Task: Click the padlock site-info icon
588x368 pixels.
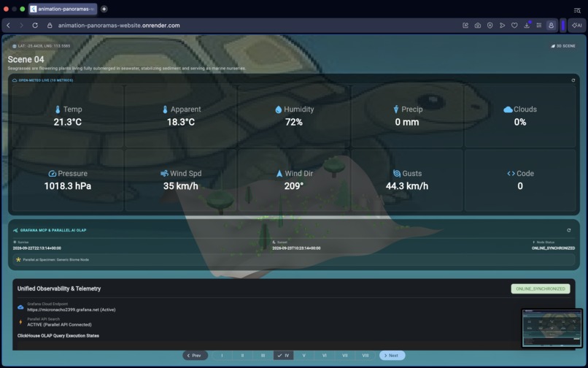Action: [x=50, y=25]
